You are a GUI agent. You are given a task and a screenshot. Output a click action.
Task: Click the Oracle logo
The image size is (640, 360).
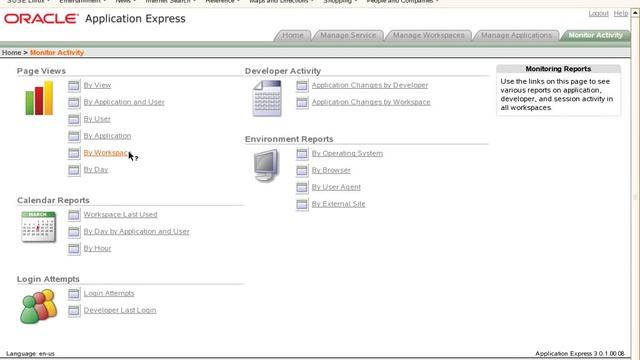(41, 19)
